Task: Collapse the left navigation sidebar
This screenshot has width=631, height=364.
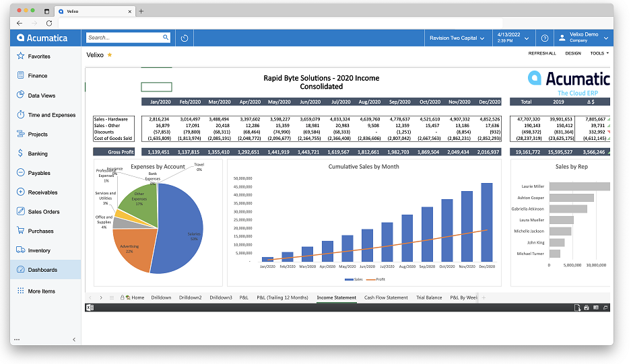Action: tap(74, 340)
